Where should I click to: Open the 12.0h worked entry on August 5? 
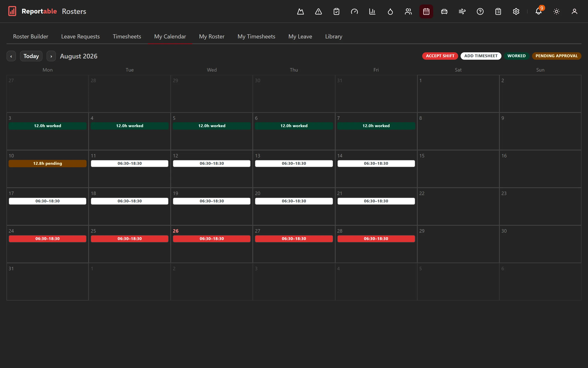(x=212, y=126)
